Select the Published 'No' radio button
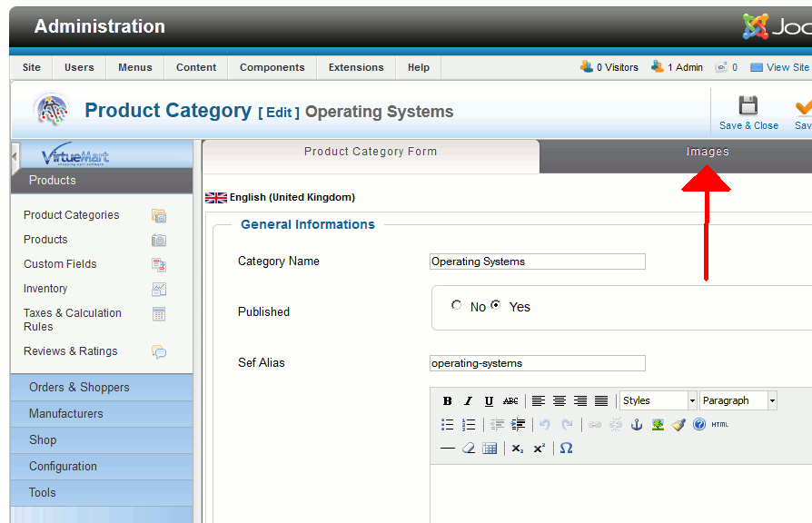Screen dimensions: 812x523 [456, 306]
